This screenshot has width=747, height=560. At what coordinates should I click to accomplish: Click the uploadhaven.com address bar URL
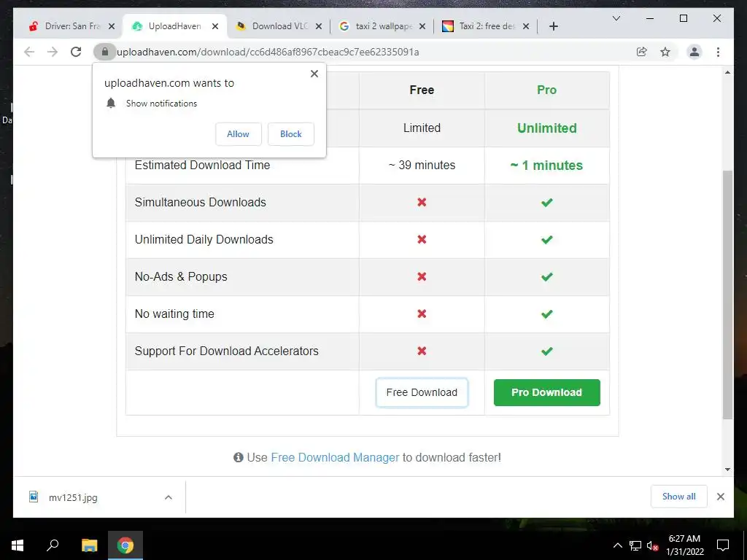(x=268, y=52)
